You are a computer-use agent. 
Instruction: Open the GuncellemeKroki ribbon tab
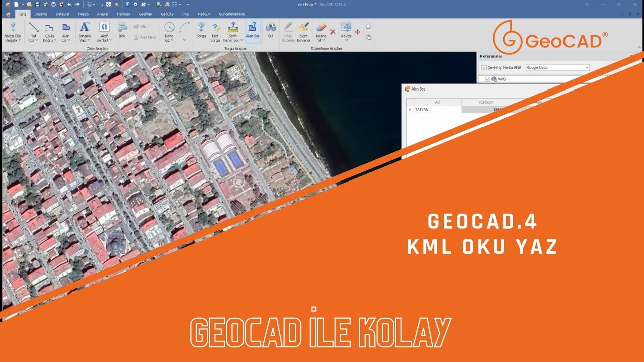232,14
